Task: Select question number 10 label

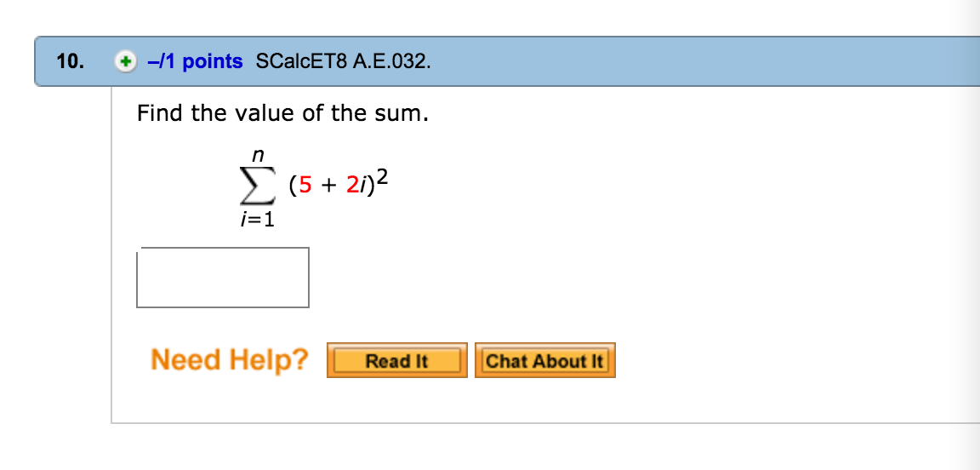Action: pos(70,61)
